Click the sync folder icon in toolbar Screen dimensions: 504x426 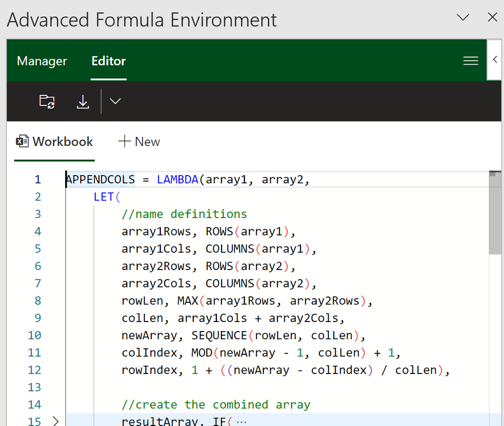pos(46,101)
